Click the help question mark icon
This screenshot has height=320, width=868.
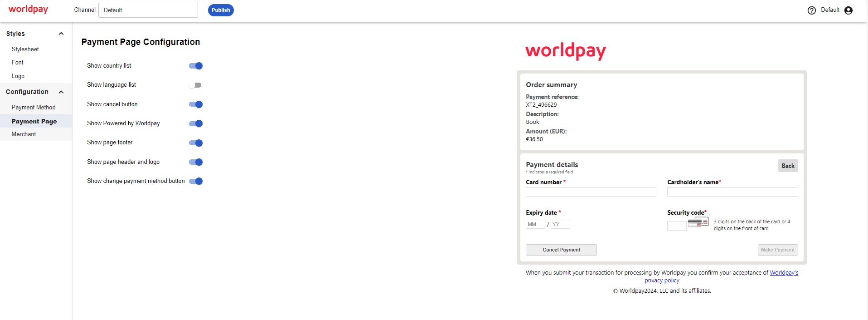[x=811, y=10]
